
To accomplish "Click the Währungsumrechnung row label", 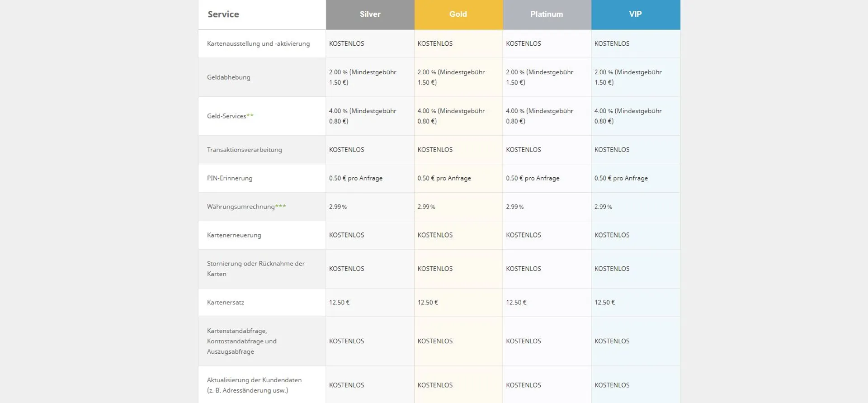I will point(246,207).
